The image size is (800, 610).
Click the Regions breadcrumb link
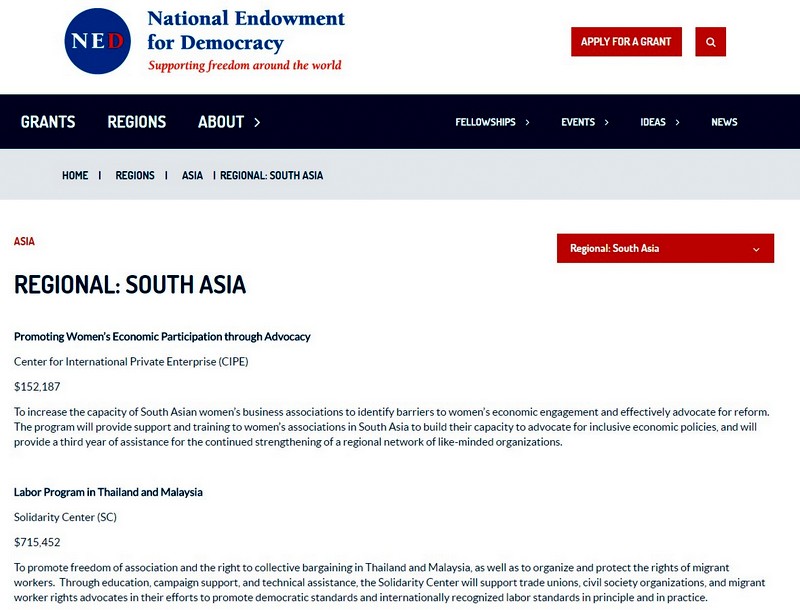pos(135,175)
